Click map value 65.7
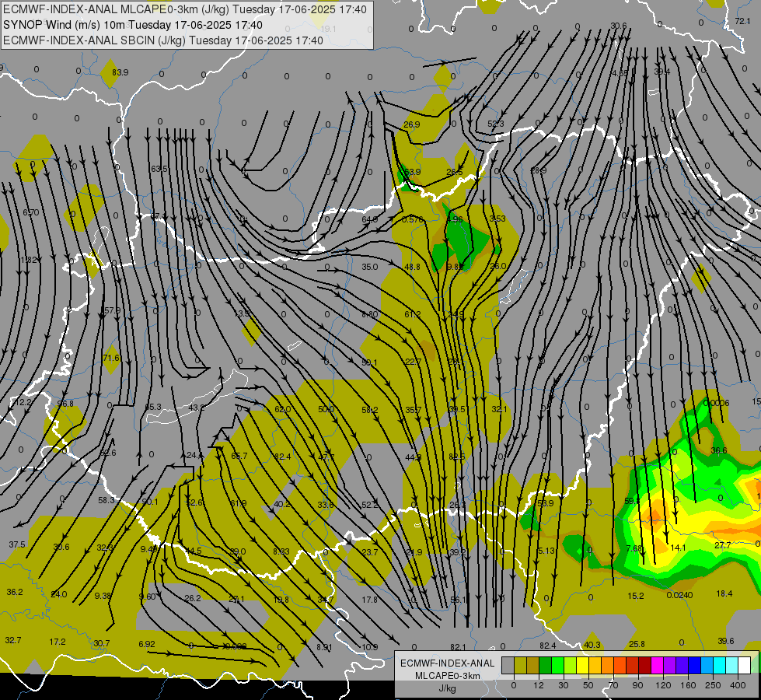The image size is (761, 700). pos(239,456)
